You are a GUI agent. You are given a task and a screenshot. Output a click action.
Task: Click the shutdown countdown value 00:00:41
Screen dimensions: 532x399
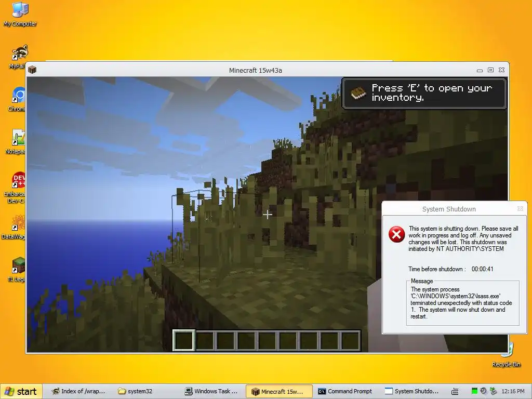coord(482,269)
